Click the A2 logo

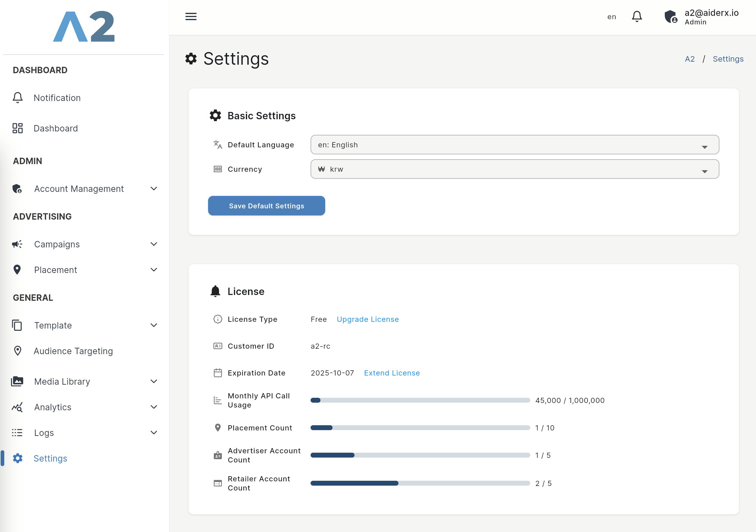coord(84,26)
